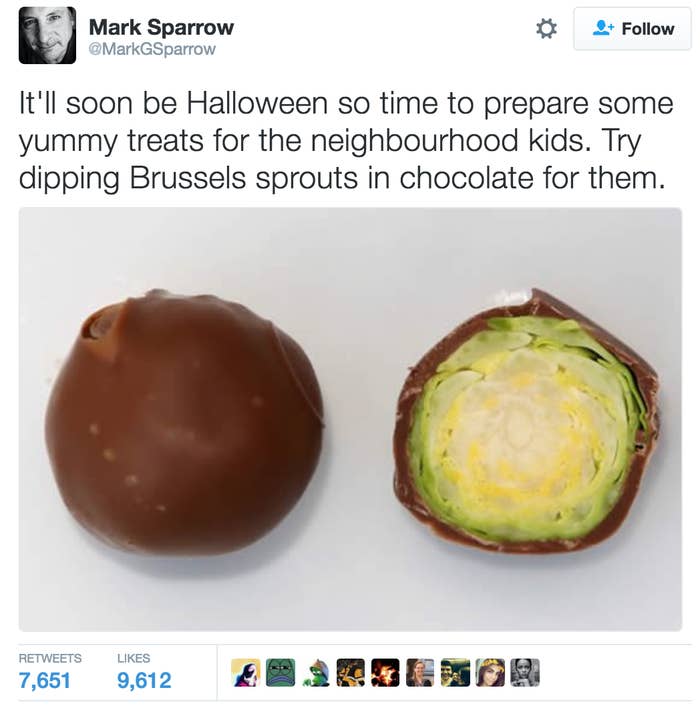Open the last grayscale liker avatar
This screenshot has height=708, width=700.
[525, 672]
